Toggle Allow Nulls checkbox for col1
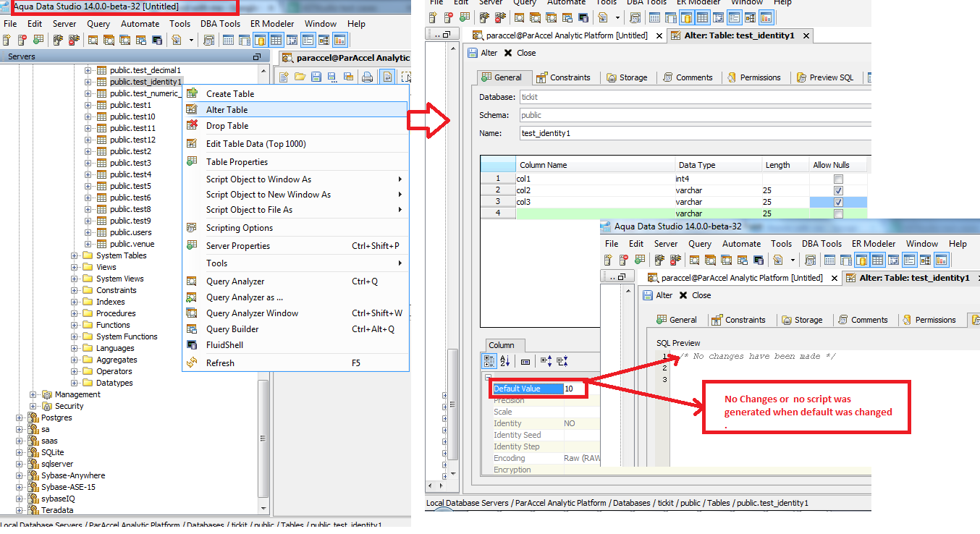 click(838, 179)
